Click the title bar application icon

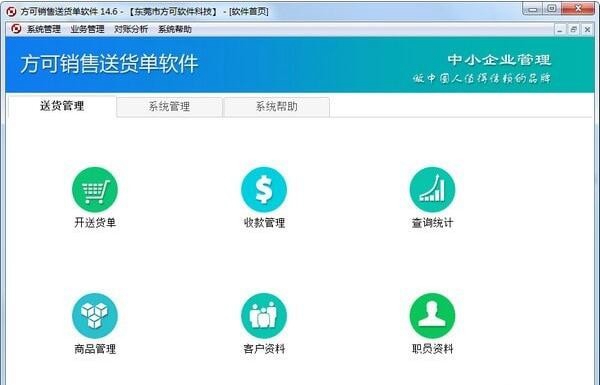point(11,11)
